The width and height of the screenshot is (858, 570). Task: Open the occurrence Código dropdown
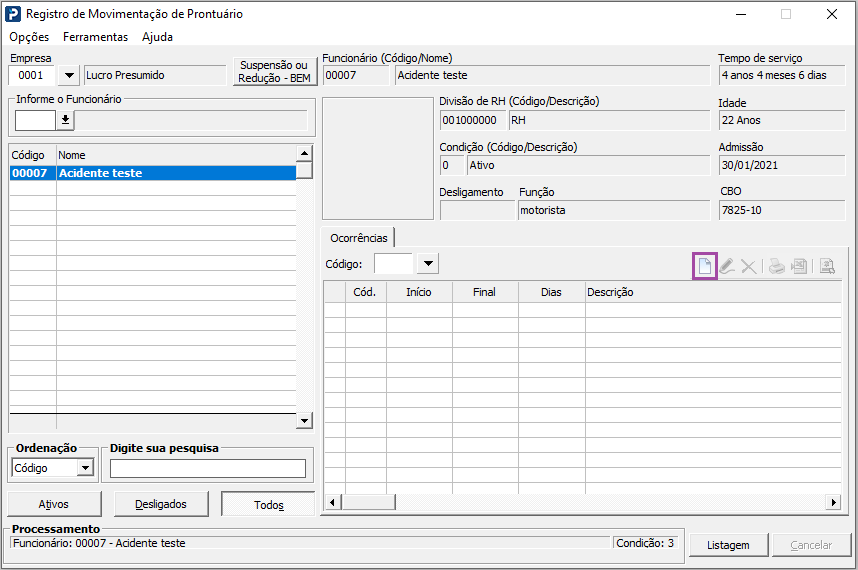click(x=427, y=264)
